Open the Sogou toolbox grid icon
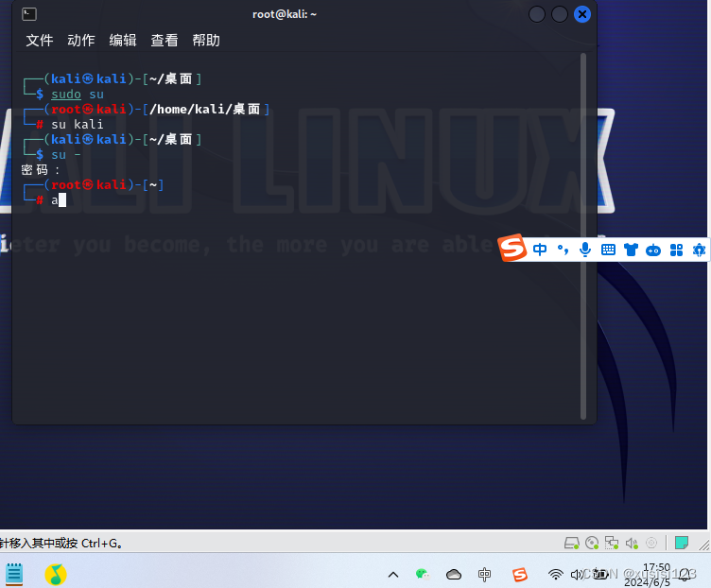This screenshot has width=711, height=588. point(677,250)
